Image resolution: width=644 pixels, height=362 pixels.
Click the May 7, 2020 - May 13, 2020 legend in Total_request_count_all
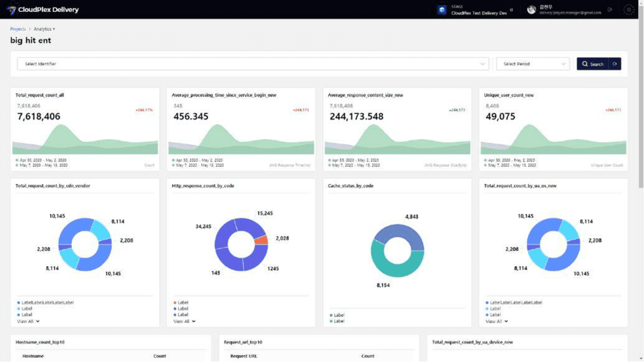click(x=41, y=165)
